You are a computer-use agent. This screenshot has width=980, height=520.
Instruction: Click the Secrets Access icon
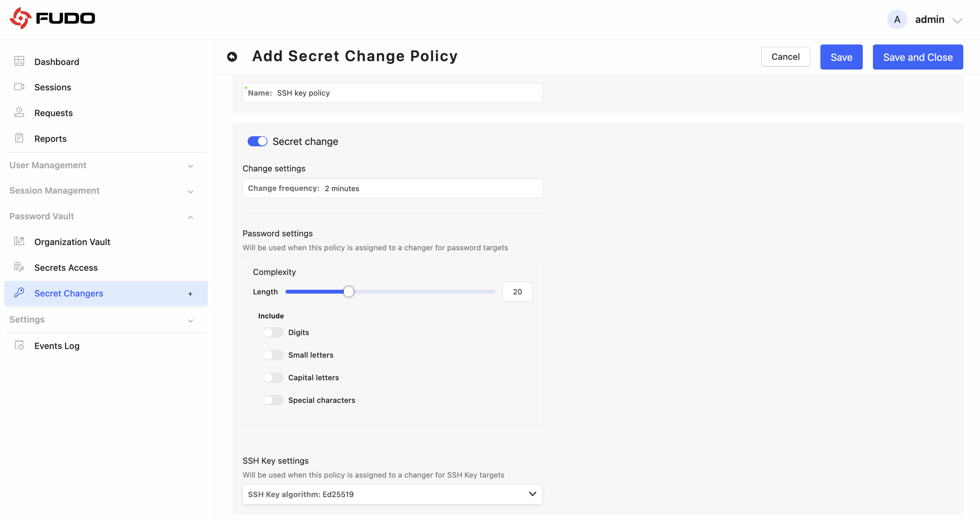19,267
